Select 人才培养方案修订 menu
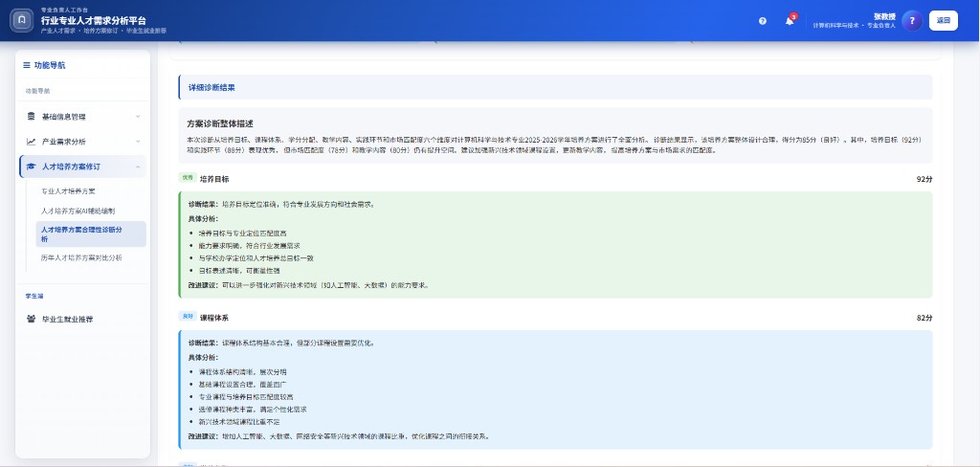This screenshot has width=980, height=467. pos(82,167)
